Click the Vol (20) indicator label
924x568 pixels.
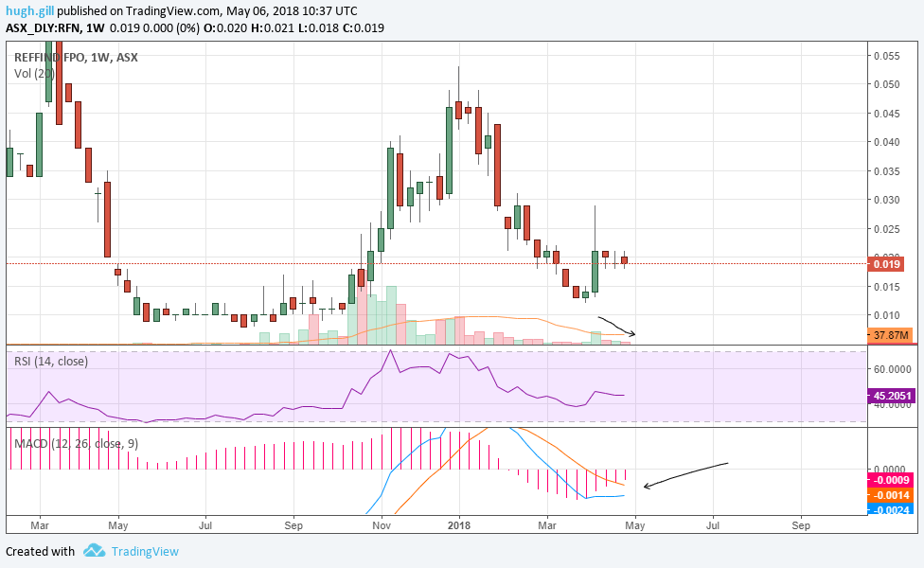[x=34, y=74]
